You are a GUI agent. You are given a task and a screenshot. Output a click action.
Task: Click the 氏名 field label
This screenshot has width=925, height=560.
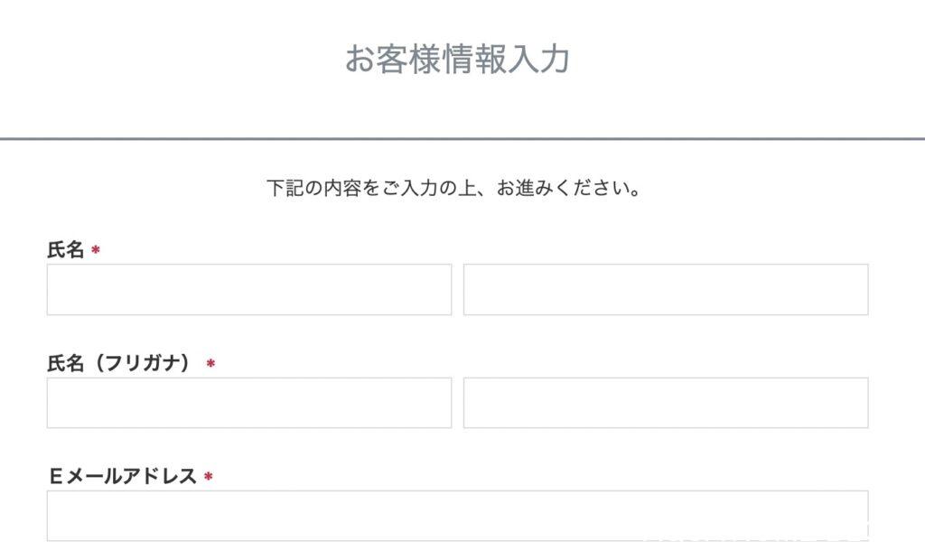click(x=65, y=250)
